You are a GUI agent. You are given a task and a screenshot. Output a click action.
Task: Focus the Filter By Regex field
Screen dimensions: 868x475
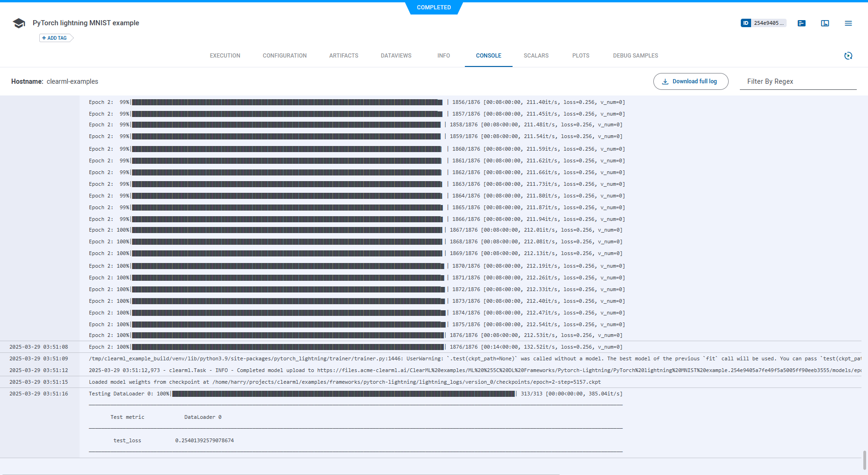798,81
